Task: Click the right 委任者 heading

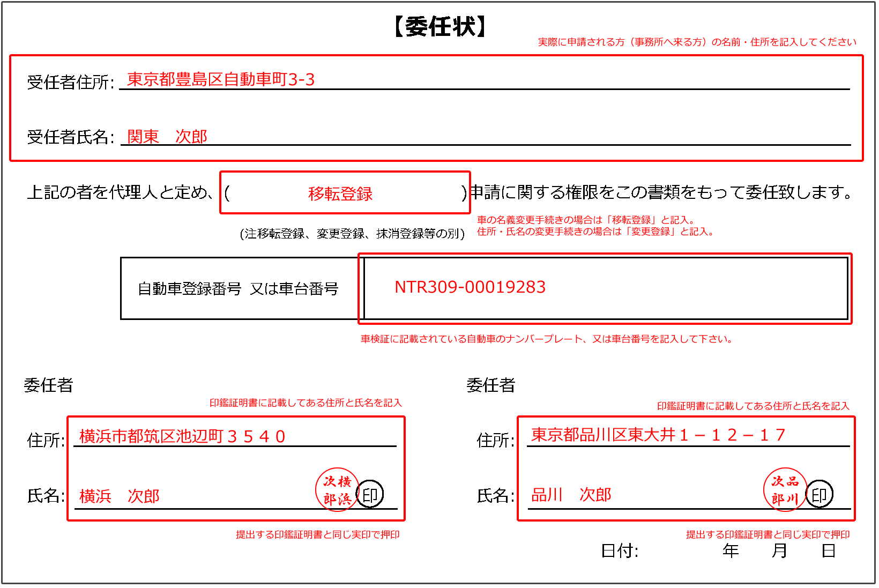Action: (x=491, y=385)
